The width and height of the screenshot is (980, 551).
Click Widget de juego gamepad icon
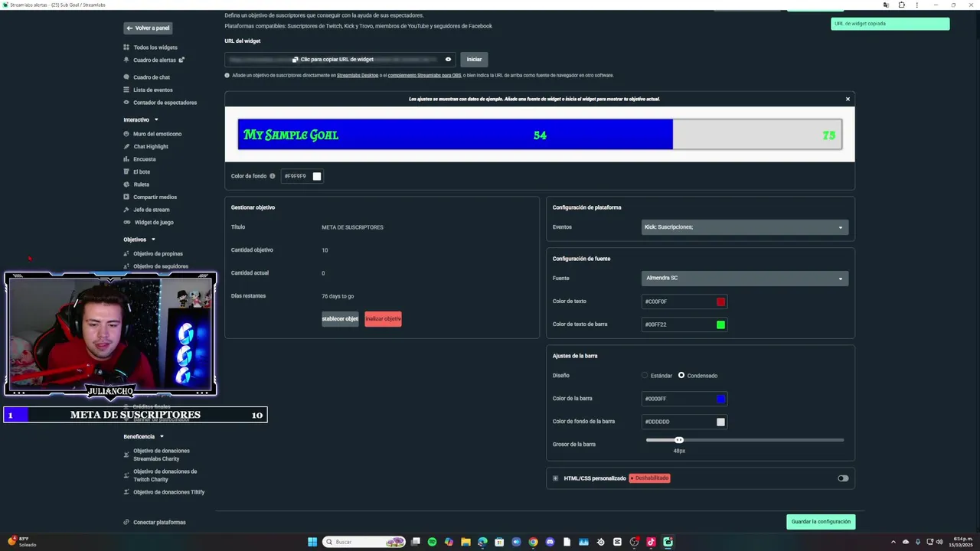pyautogui.click(x=126, y=222)
